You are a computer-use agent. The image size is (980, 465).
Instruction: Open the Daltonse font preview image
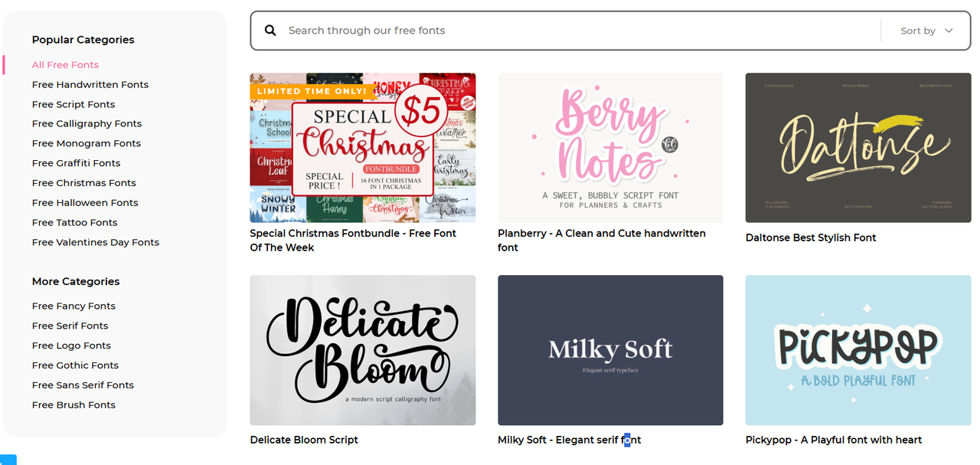pos(857,147)
